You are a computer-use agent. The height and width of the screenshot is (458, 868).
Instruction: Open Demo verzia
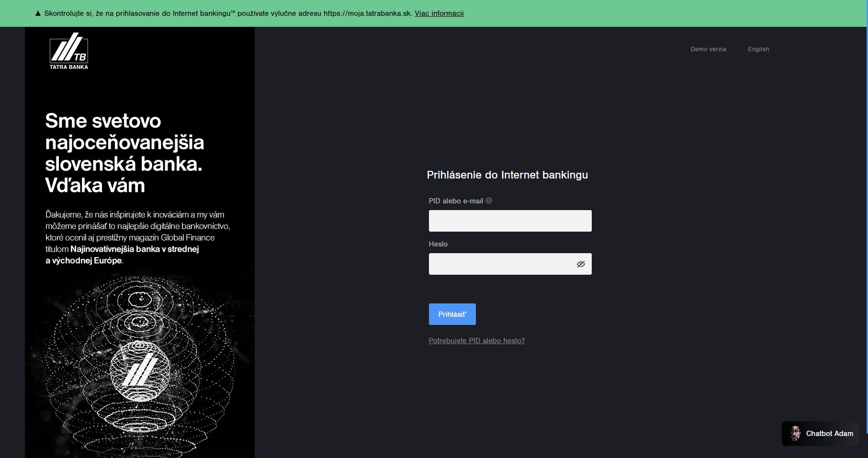(x=708, y=49)
